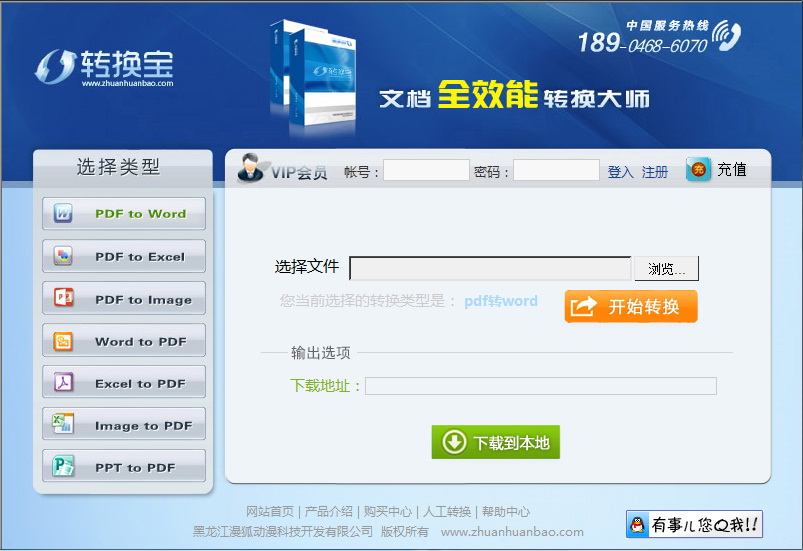The width and height of the screenshot is (803, 551).
Task: Click the VIP member avatar icon
Action: coord(252,168)
